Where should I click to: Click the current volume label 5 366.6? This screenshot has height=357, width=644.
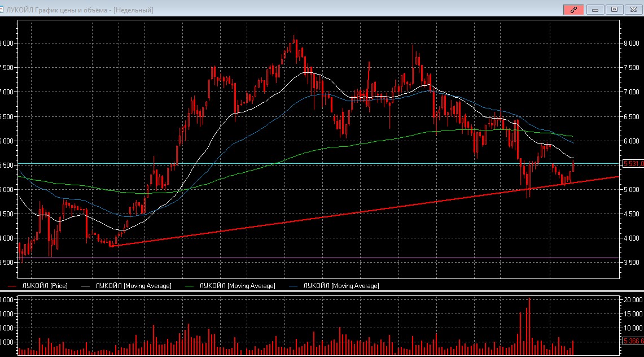[x=633, y=341]
